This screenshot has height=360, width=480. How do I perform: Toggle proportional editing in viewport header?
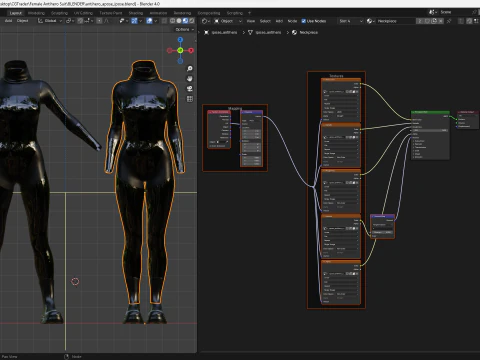[x=99, y=21]
